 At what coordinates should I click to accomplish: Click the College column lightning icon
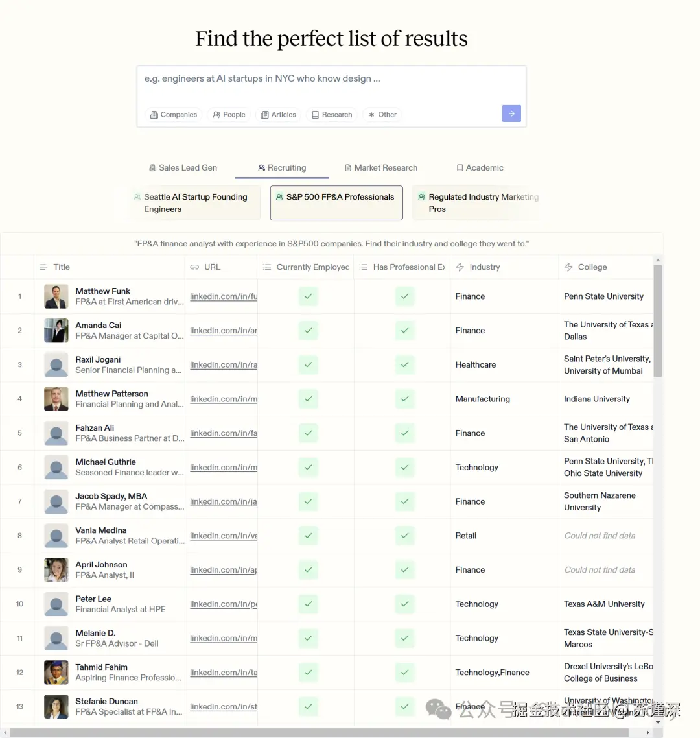click(x=568, y=267)
